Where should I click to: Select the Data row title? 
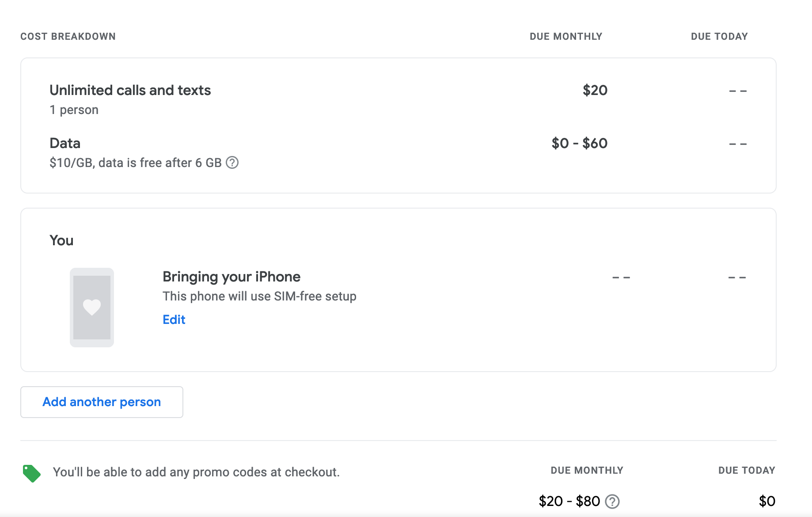(x=65, y=143)
